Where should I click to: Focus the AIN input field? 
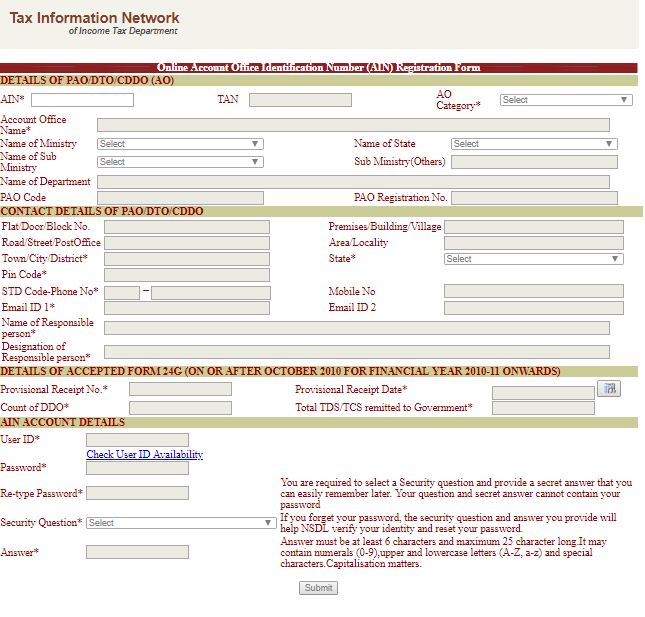tap(82, 100)
